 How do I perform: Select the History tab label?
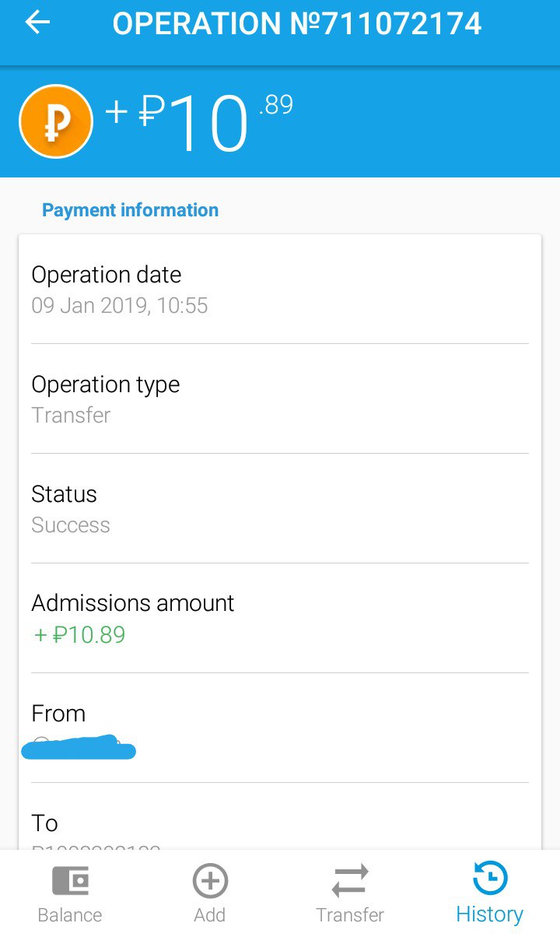click(490, 914)
